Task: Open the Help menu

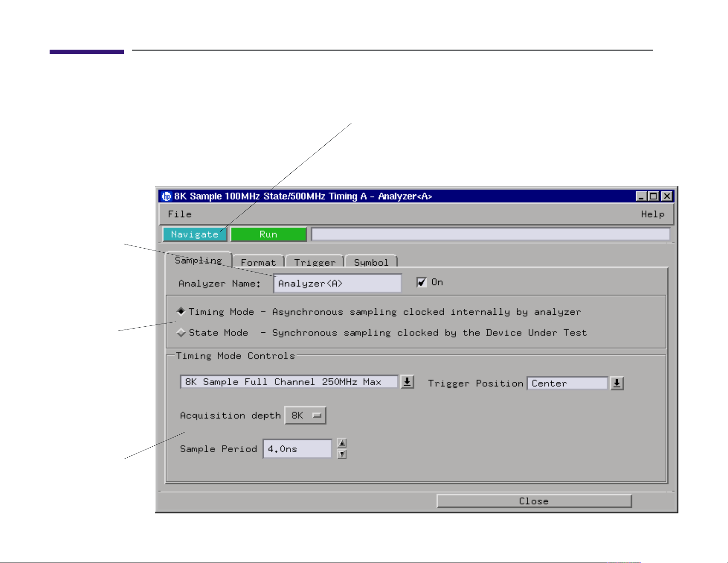Action: 653,214
